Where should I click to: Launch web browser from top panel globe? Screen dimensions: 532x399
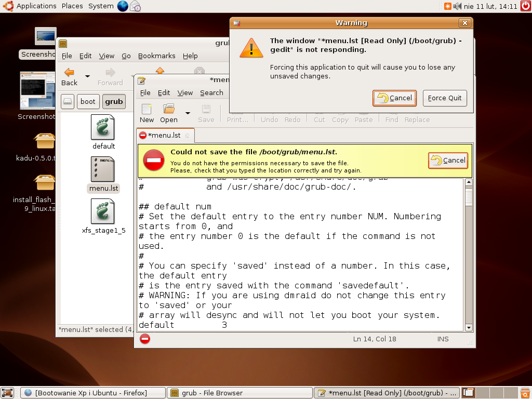click(x=123, y=6)
